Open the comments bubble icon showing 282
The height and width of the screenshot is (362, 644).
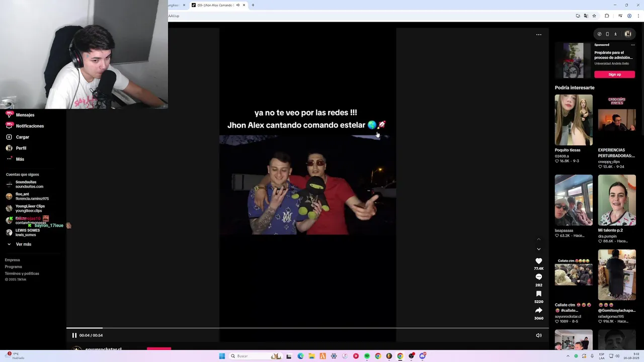click(x=539, y=277)
